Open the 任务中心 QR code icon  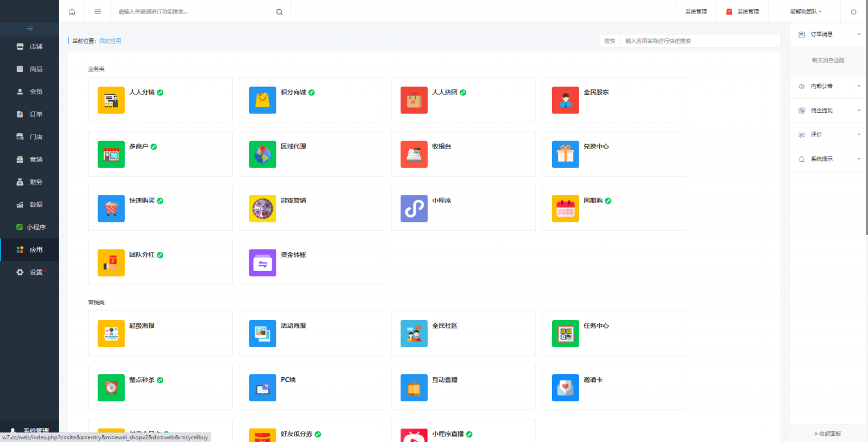pos(566,334)
